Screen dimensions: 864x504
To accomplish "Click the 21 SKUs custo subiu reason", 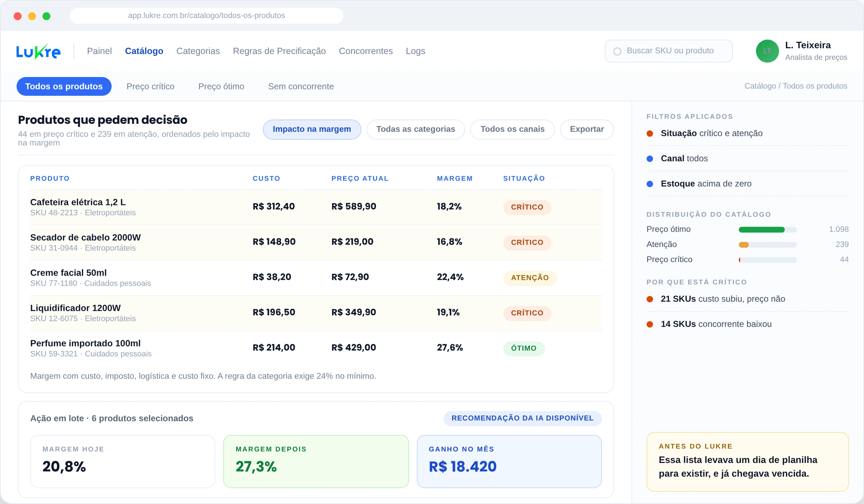I will [747, 299].
